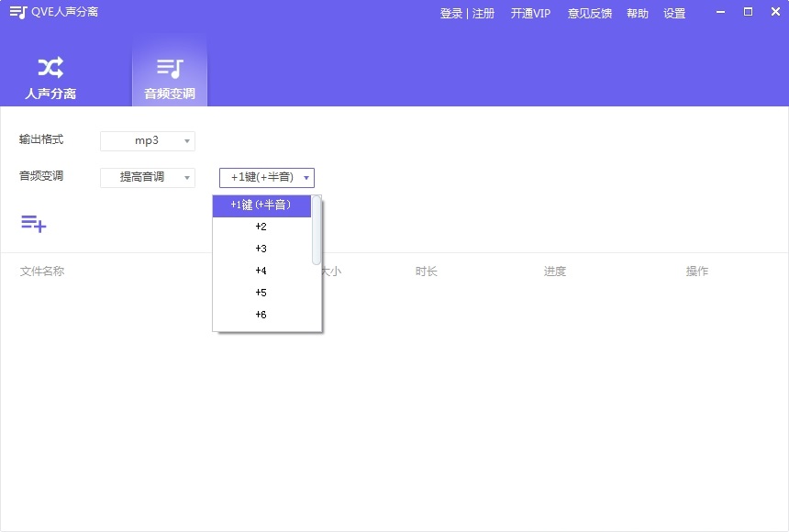Open 帮助 (Help) in the title bar
The width and height of the screenshot is (789, 532).
point(637,13)
